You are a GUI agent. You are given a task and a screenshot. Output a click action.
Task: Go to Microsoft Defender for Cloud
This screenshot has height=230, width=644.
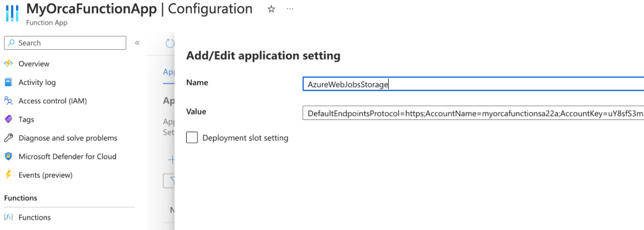[68, 157]
